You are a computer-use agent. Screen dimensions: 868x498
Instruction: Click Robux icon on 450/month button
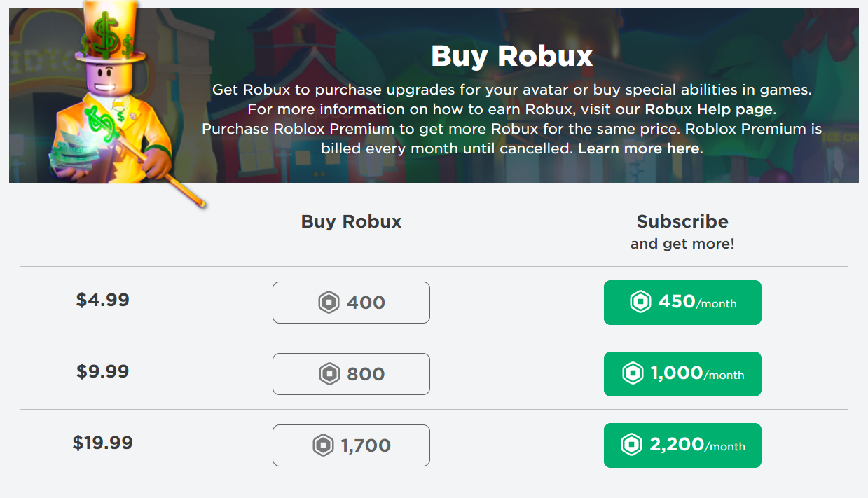click(640, 303)
